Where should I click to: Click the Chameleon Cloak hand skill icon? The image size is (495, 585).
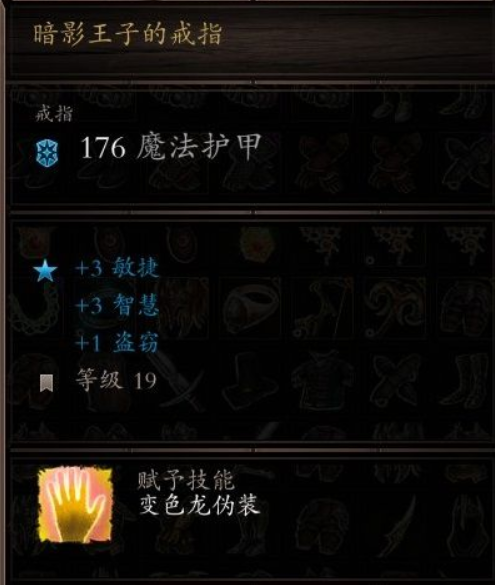[x=75, y=505]
